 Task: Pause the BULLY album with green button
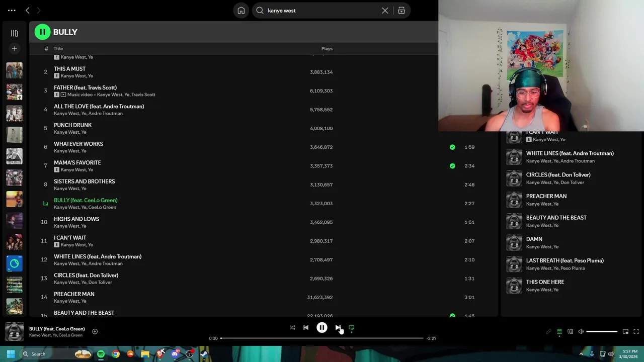[x=42, y=32]
